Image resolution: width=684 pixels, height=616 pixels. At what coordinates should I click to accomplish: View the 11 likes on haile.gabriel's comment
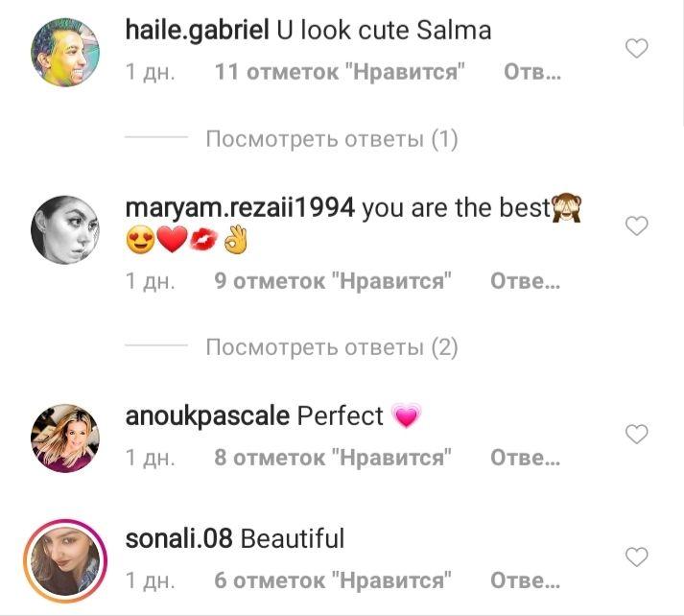coord(340,72)
